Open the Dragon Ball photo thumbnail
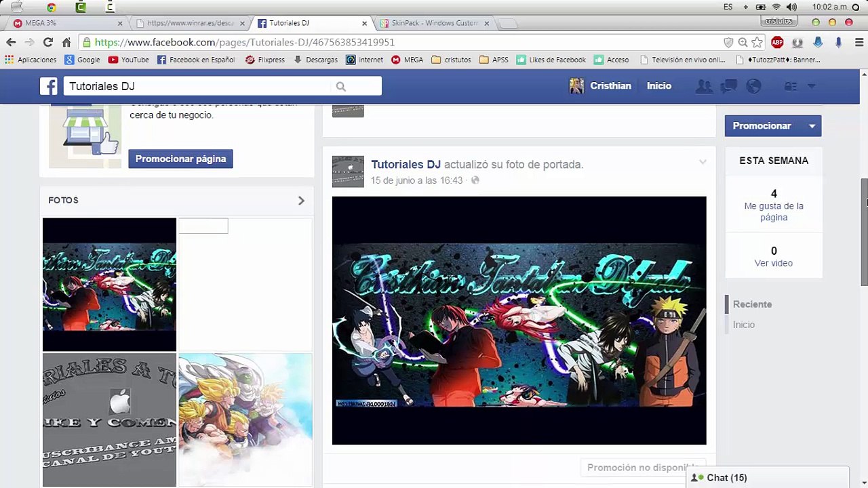This screenshot has height=488, width=868. [245, 420]
